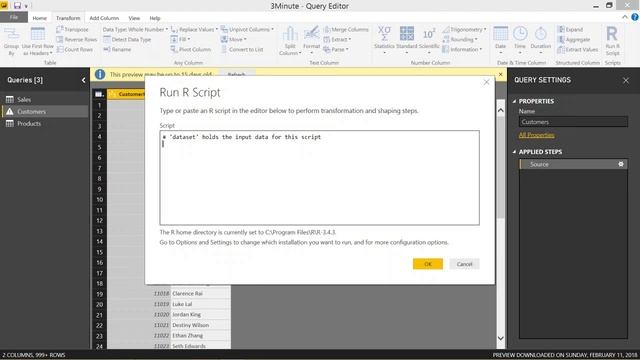The image size is (640, 360).
Task: Click the Aggregate button
Action: click(574, 39)
